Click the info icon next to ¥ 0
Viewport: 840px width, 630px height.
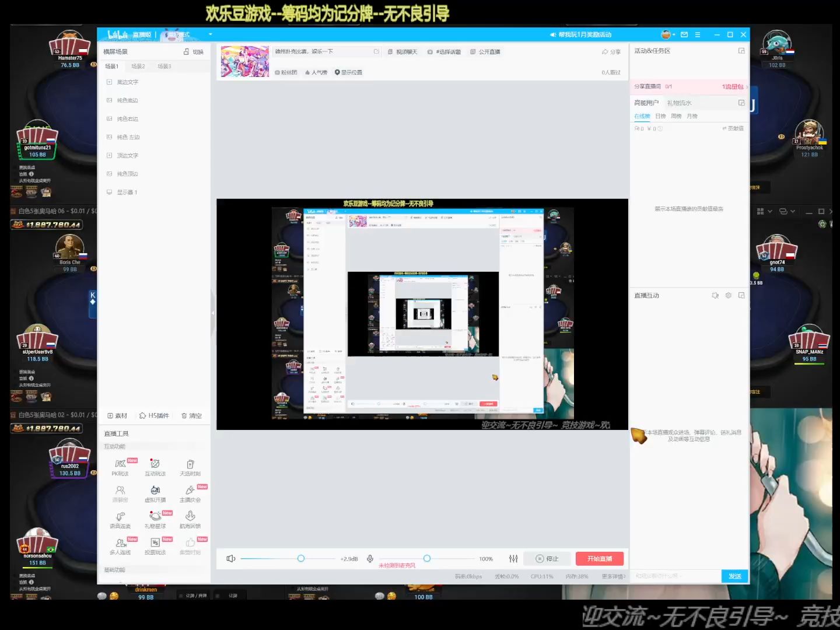660,128
